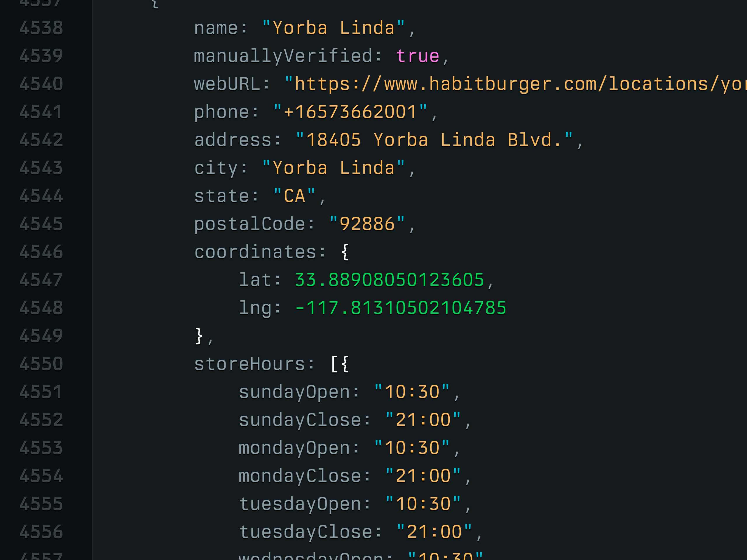This screenshot has width=747, height=560.
Task: Click the opening brace after coordinates
Action: [345, 252]
